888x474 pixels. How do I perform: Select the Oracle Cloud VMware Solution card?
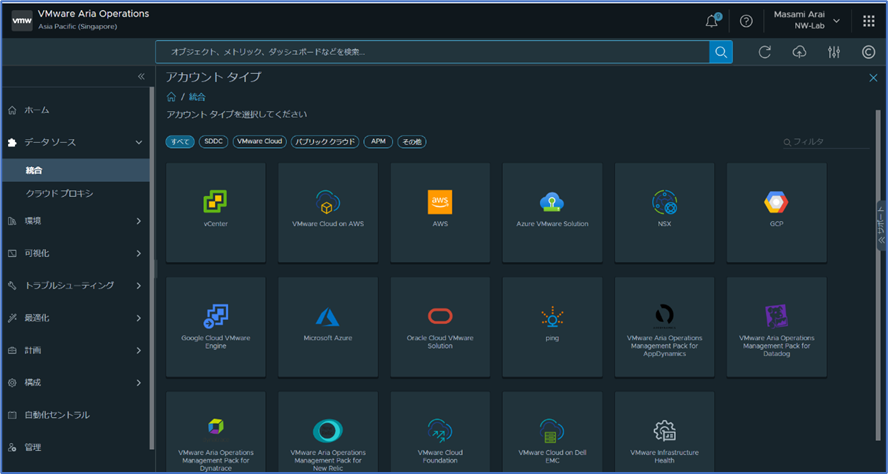[440, 327]
